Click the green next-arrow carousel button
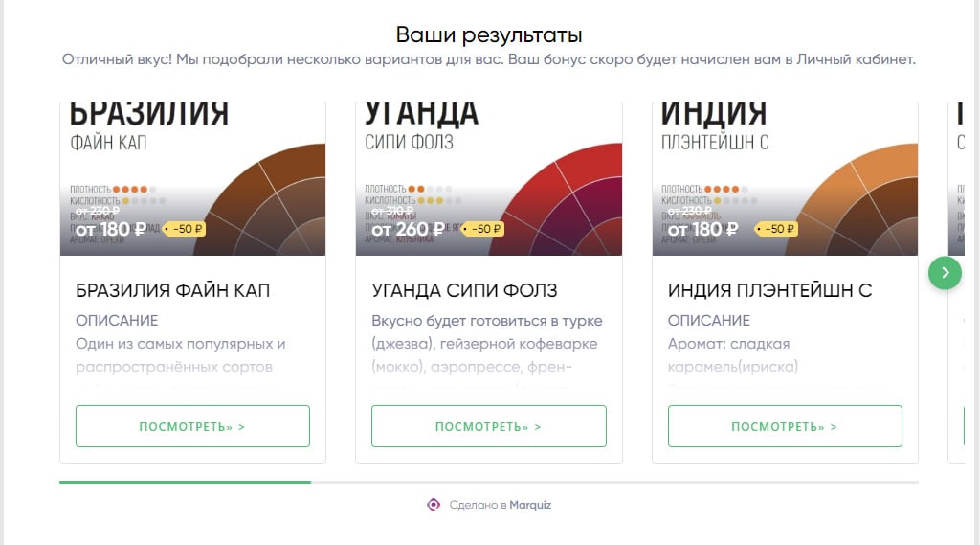This screenshot has width=980, height=545. coord(945,273)
